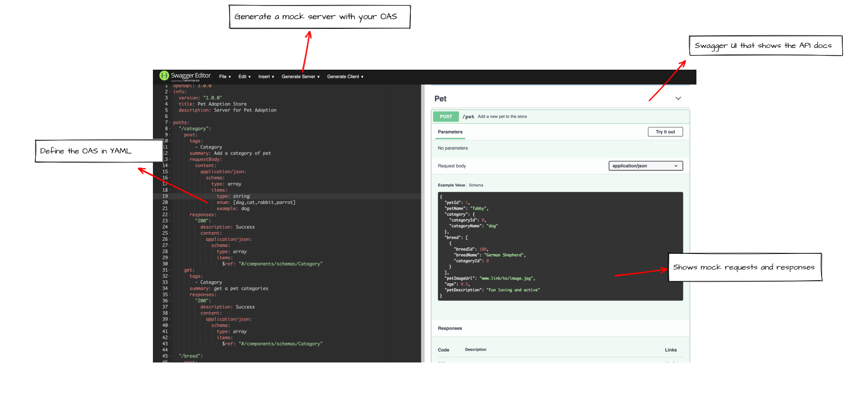The image size is (868, 418).
Task: Switch to the Schema tab
Action: click(476, 185)
